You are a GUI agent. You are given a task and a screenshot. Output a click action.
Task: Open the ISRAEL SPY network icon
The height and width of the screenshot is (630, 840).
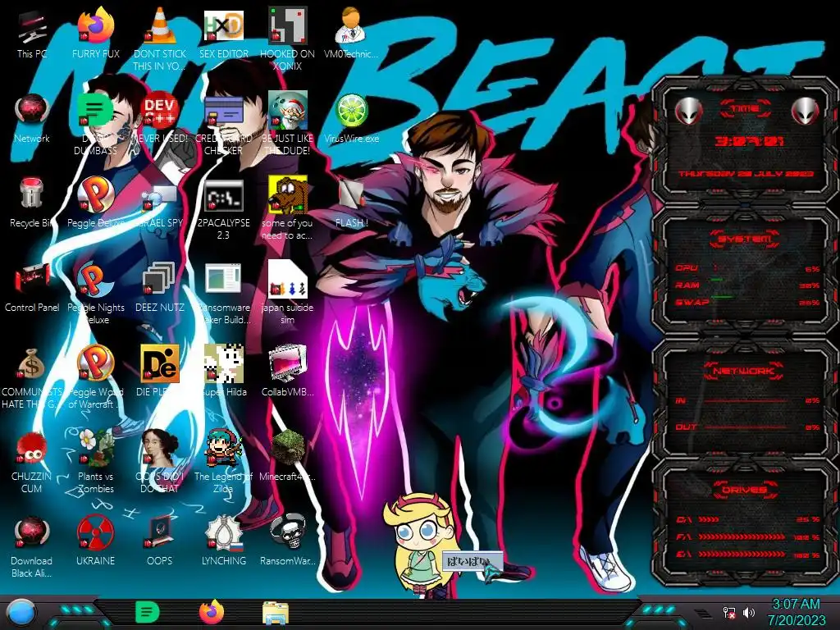coord(159,195)
